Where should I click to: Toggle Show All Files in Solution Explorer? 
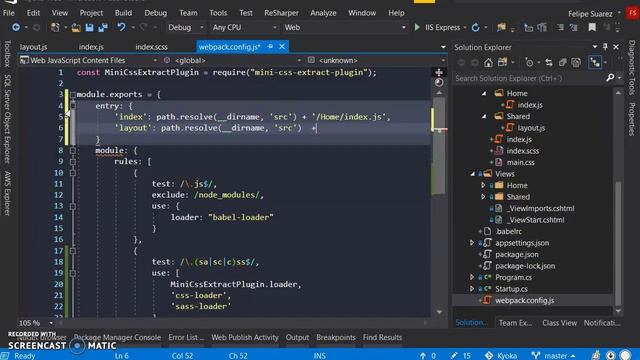pos(576,62)
